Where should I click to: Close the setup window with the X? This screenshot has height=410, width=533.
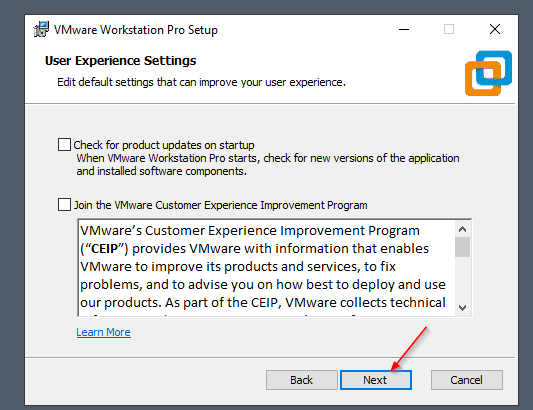pyautogui.click(x=495, y=29)
